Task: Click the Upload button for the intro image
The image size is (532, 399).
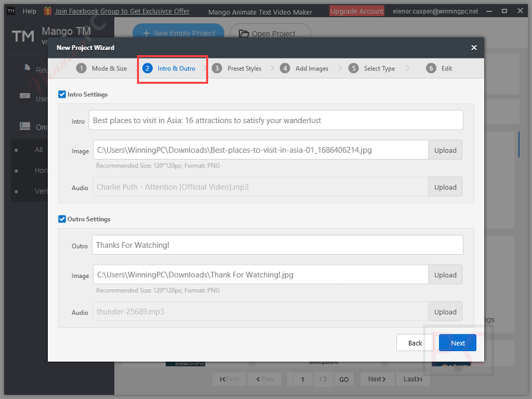Action: coord(445,150)
